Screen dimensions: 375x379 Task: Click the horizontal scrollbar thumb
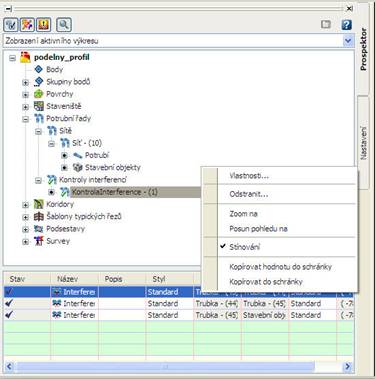[165, 367]
